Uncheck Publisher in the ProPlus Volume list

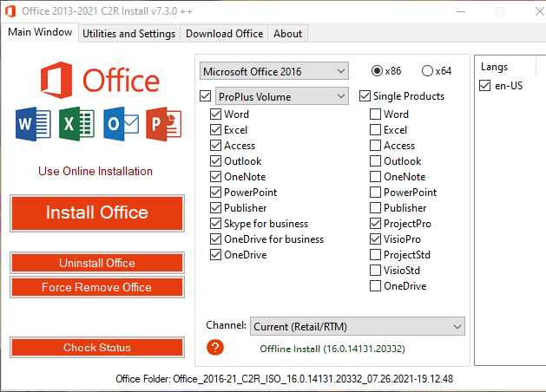coord(215,207)
